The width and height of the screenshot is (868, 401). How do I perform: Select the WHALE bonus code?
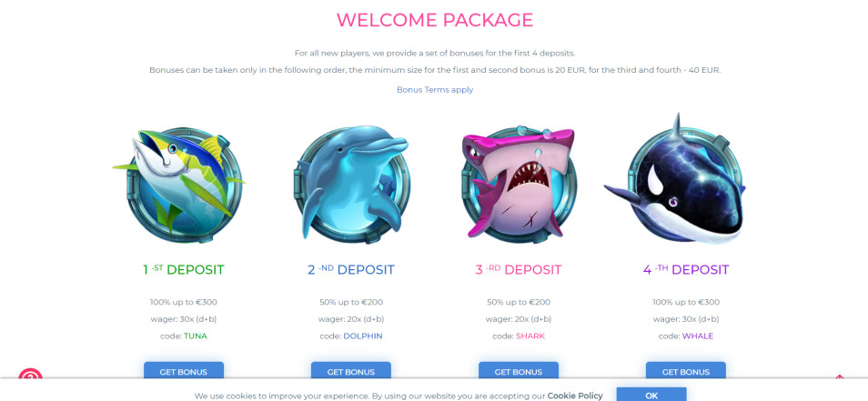[x=698, y=336]
